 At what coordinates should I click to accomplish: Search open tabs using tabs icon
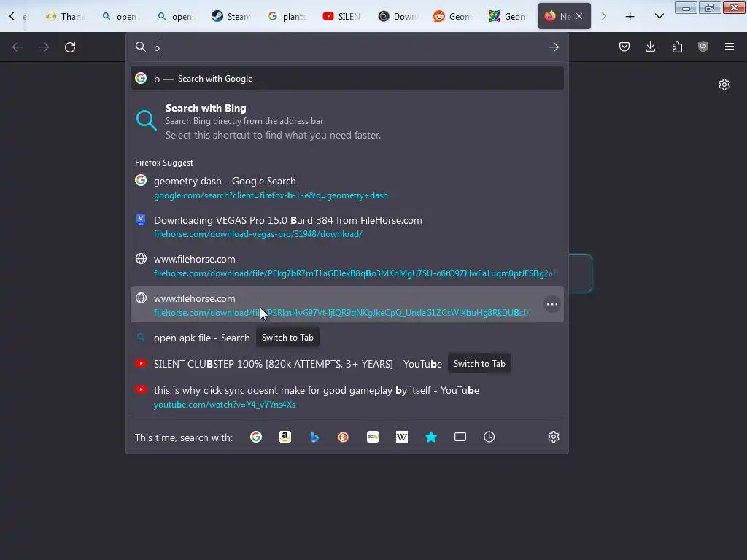(x=460, y=437)
